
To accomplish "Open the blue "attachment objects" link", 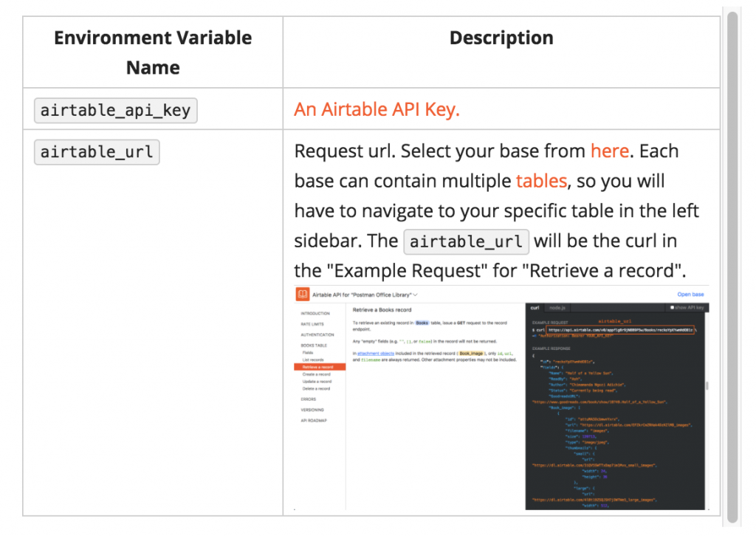I will [x=376, y=354].
